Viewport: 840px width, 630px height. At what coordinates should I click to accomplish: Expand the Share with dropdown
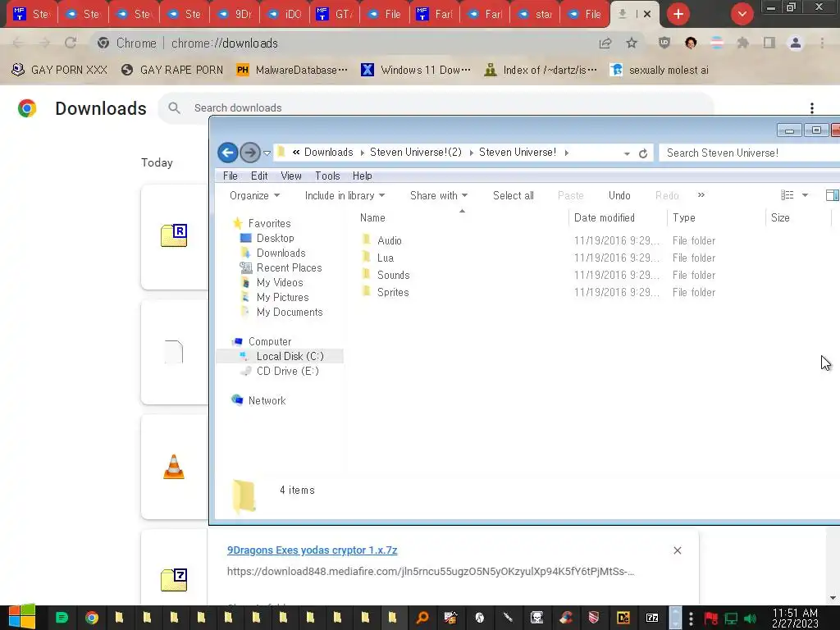tap(439, 195)
